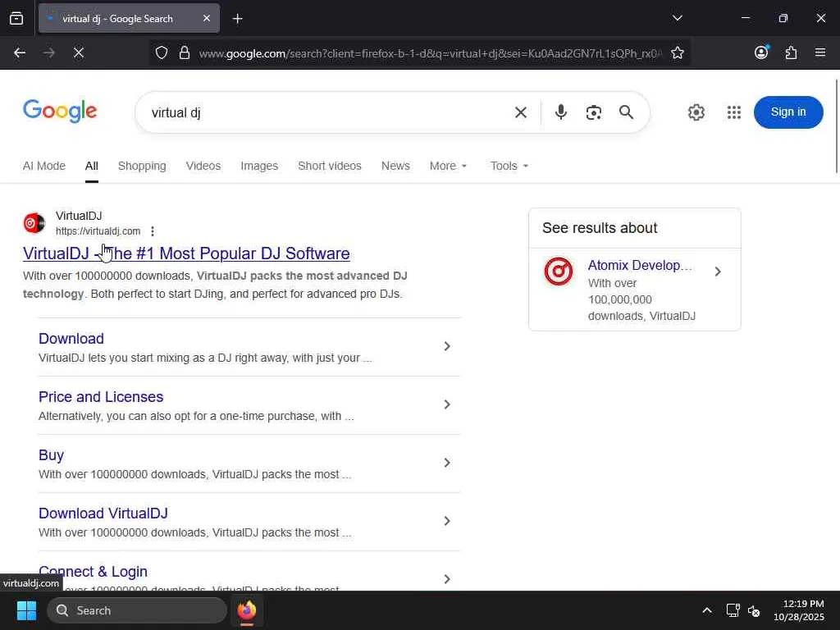Open VirtualDJ #1 Most Popular DJ Software link
Image resolution: width=840 pixels, height=630 pixels.
[186, 253]
